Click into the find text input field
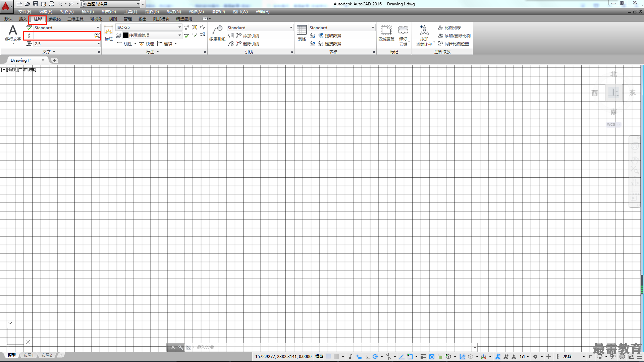Viewport: 644px width, 362px height. coord(64,35)
